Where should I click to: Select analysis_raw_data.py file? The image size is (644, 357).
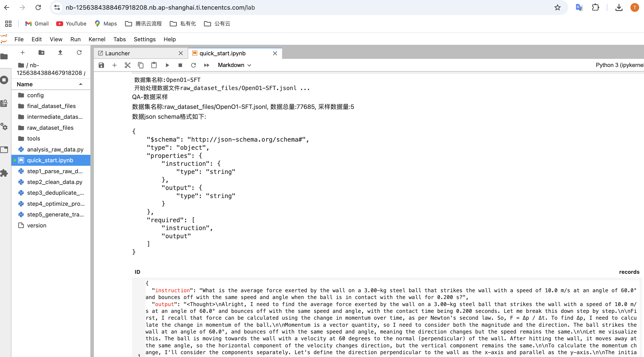coord(51,150)
